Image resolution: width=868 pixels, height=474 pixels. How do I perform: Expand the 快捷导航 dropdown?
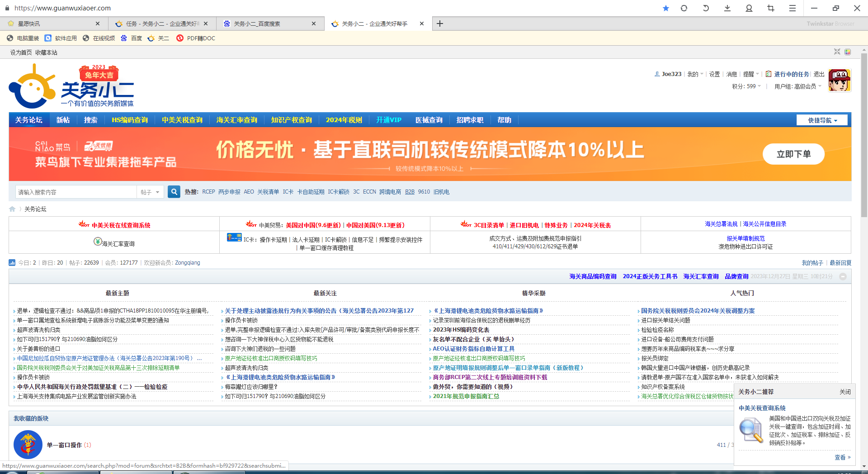[822, 120]
